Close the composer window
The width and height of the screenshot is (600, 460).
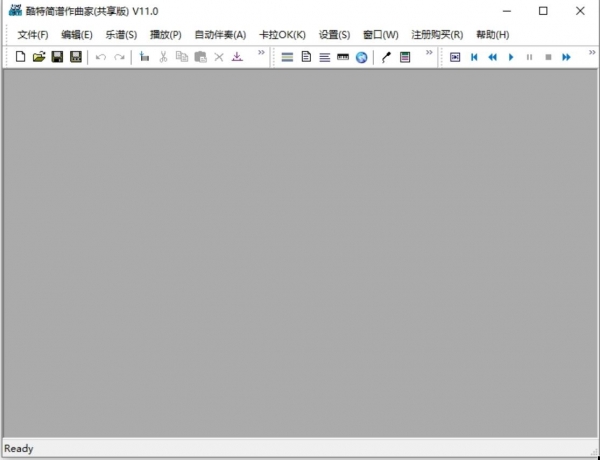(580, 11)
